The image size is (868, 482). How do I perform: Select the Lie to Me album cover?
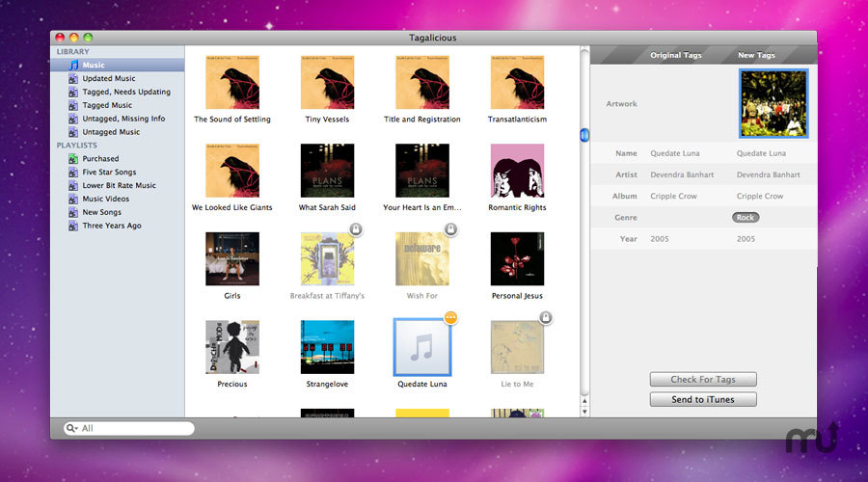point(517,347)
